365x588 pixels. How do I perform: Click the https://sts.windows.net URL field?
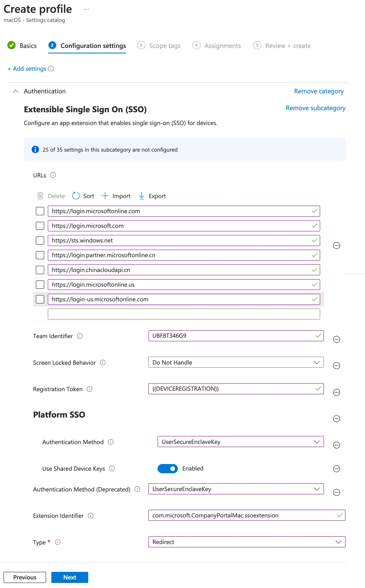(x=184, y=240)
